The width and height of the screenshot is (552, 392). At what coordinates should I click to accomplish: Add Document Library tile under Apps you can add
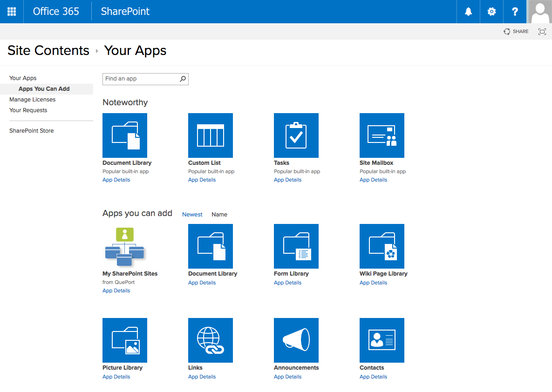[211, 246]
